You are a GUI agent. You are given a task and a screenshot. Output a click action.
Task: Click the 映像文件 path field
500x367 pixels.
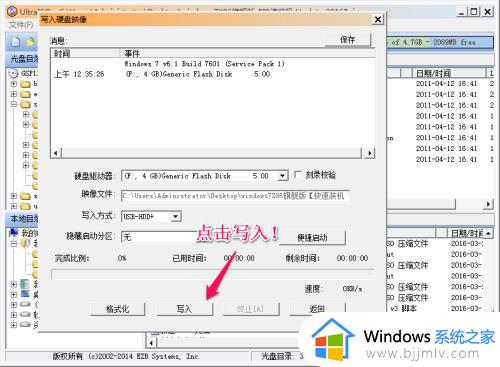235,196
